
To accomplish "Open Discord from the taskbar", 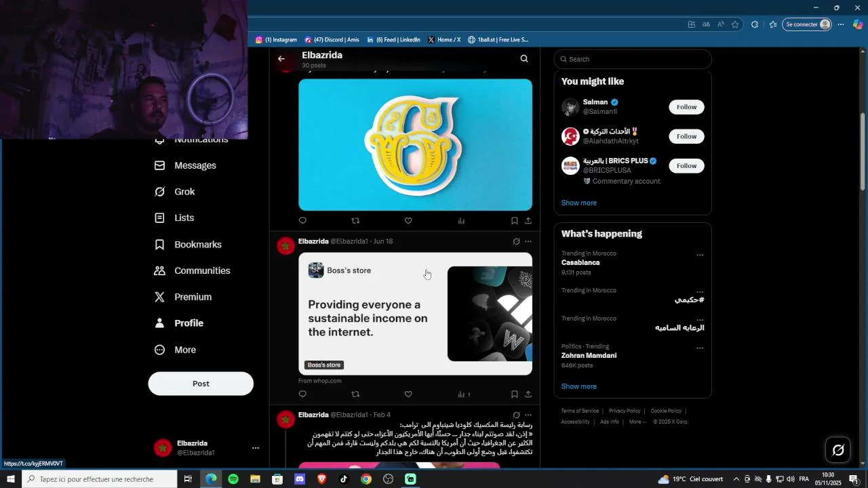I will [300, 479].
